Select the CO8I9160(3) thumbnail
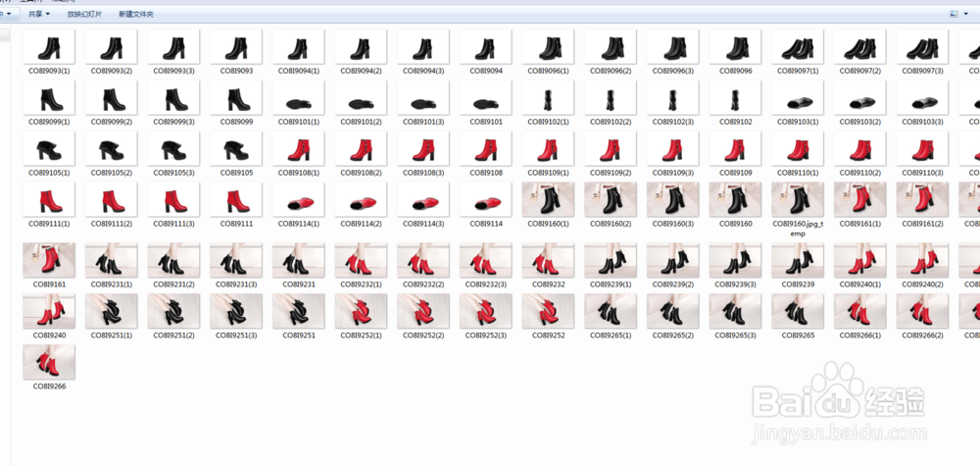The width and height of the screenshot is (980, 466). click(673, 199)
